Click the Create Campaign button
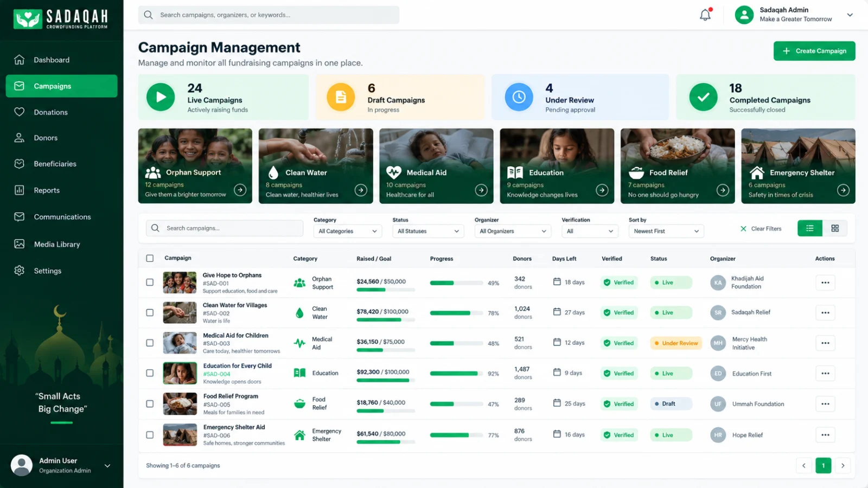Image resolution: width=868 pixels, height=488 pixels. pyautogui.click(x=814, y=51)
